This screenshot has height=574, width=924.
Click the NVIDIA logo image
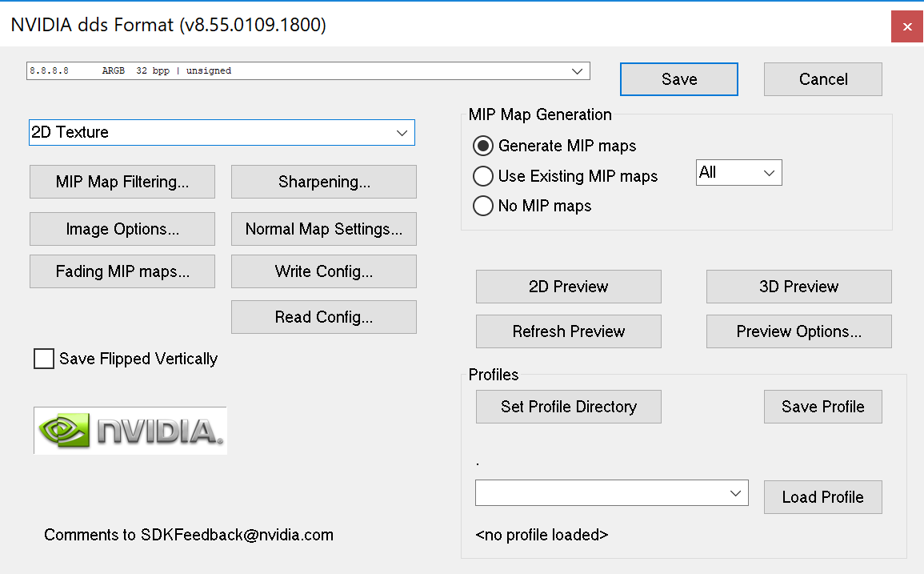(130, 431)
